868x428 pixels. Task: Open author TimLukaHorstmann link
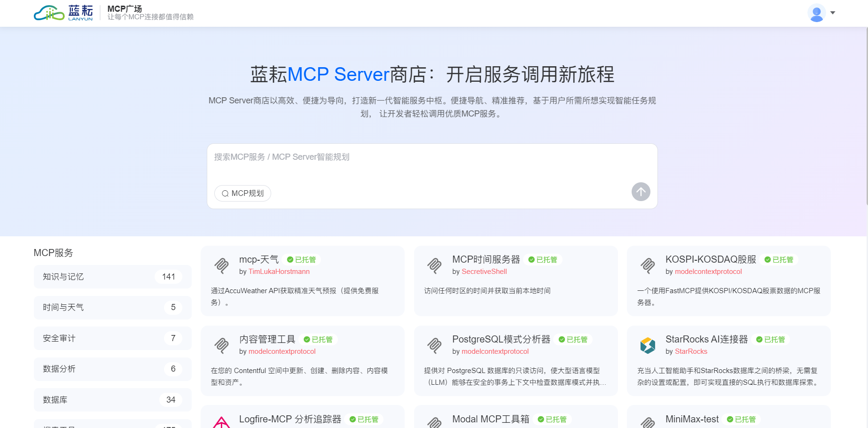(279, 272)
